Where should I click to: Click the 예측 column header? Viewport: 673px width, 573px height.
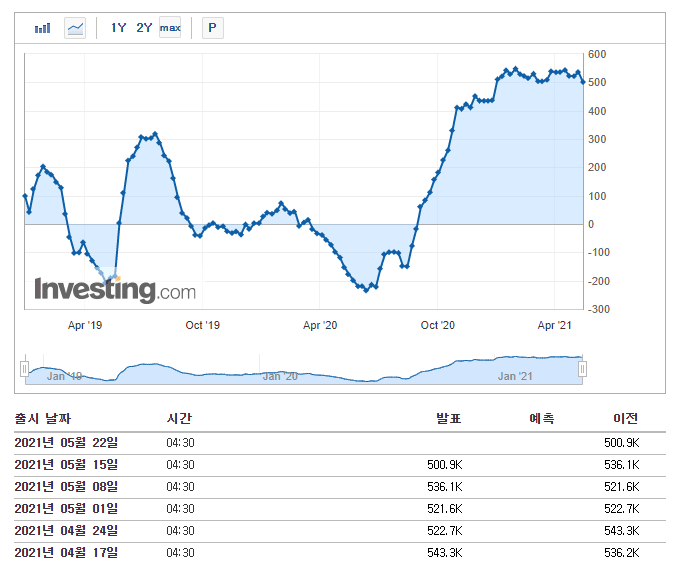coord(542,418)
